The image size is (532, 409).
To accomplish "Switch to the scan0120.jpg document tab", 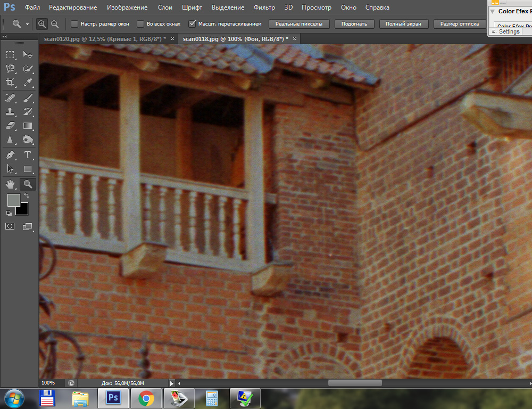I will [x=103, y=39].
